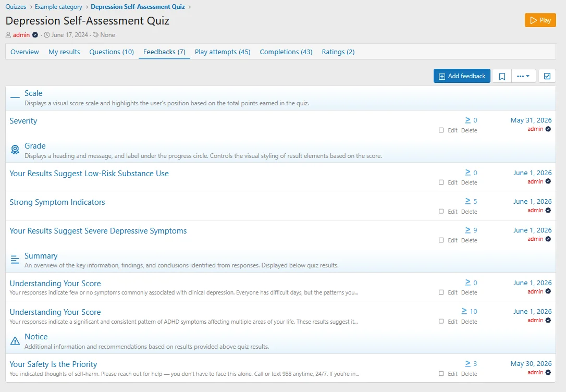The width and height of the screenshot is (566, 392).
Task: Click the ≥ 9 score threshold
Action: (471, 230)
